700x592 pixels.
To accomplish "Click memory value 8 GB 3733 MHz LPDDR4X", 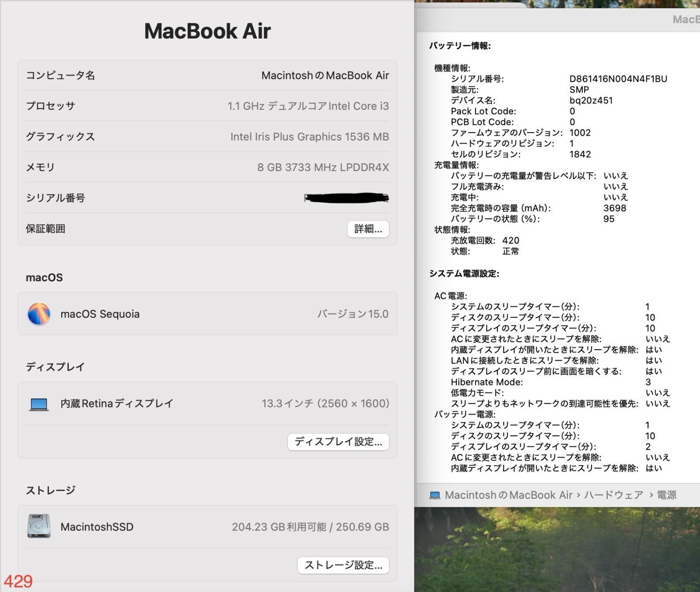I will pos(323,167).
